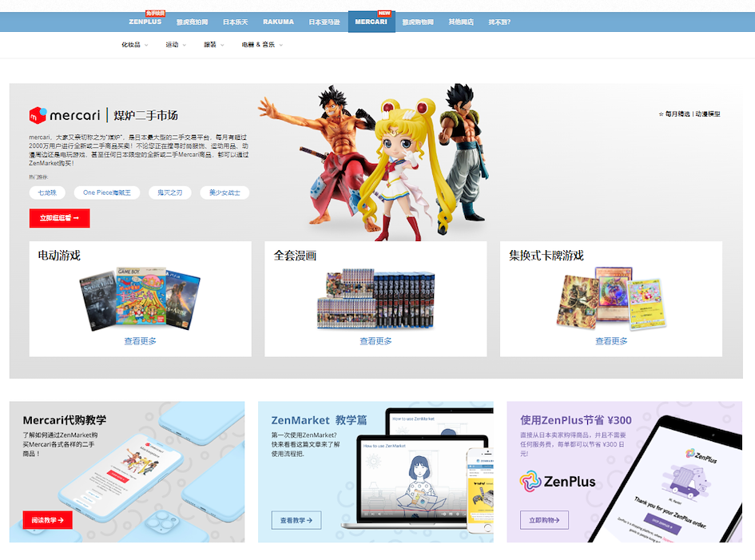755x560 pixels.
Task: Click the red Mercari cube logo
Action: (x=38, y=116)
